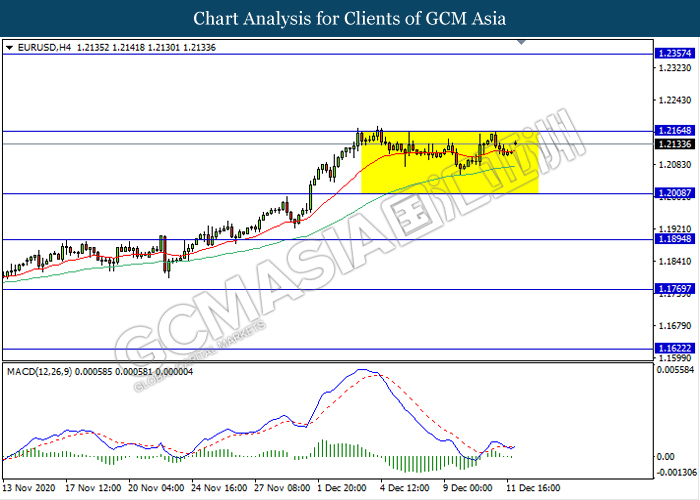Click the 27 Nov 08:00 time label

pos(282,488)
